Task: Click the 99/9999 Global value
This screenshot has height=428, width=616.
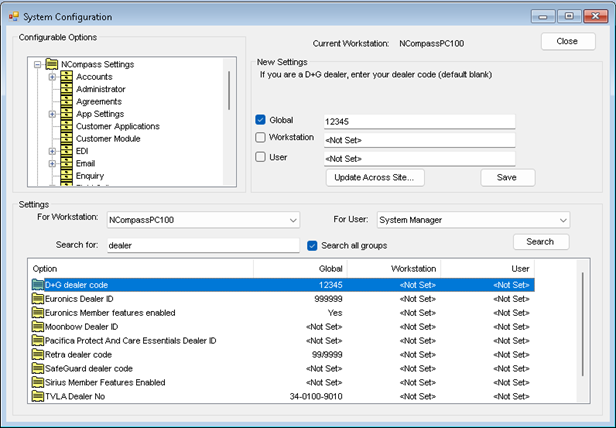Action: (327, 355)
